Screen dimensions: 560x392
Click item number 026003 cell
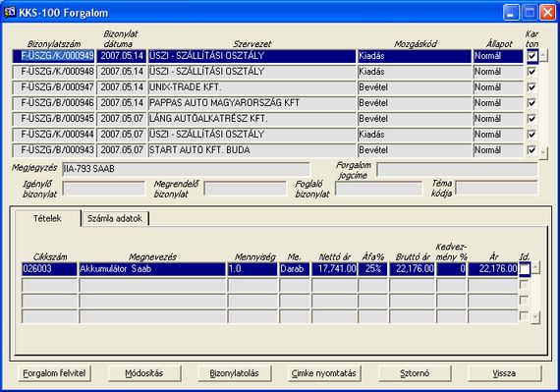coord(49,269)
